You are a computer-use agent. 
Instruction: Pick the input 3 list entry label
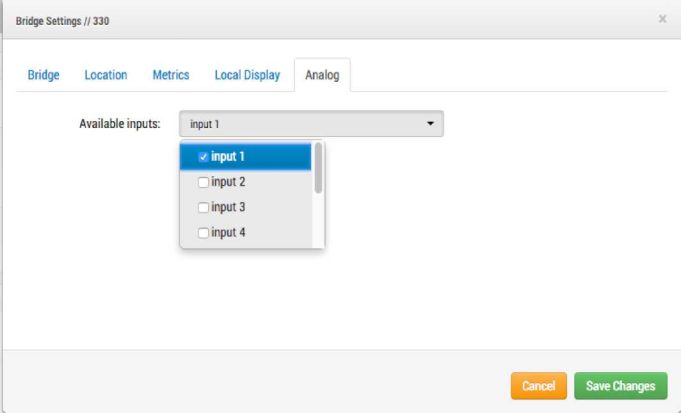(229, 207)
